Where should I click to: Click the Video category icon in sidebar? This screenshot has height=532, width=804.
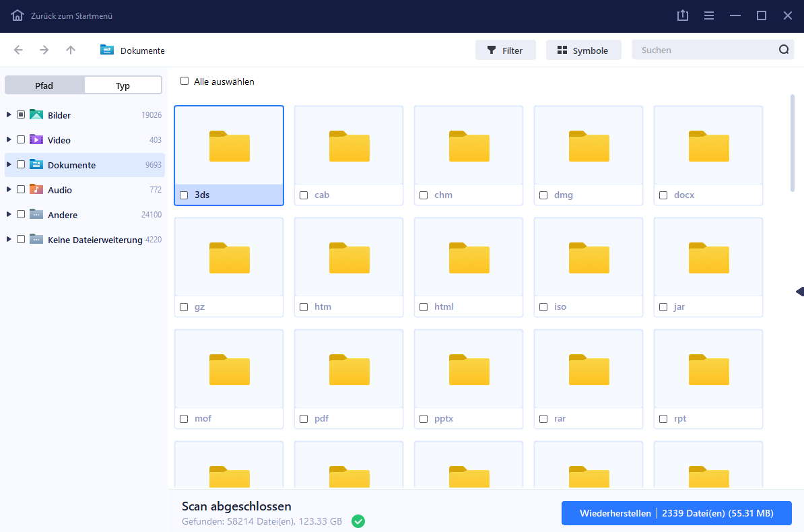coord(36,139)
